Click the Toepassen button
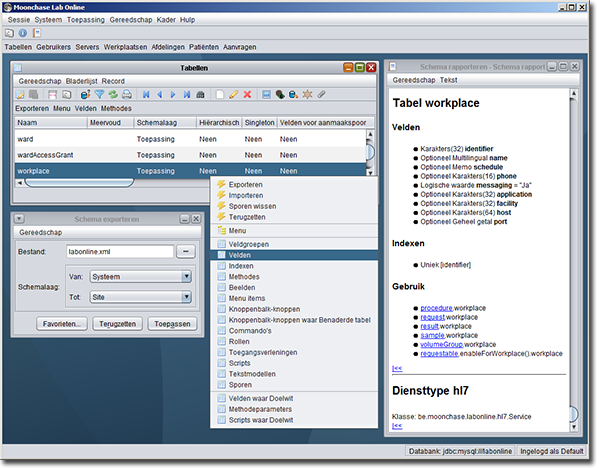 point(172,324)
